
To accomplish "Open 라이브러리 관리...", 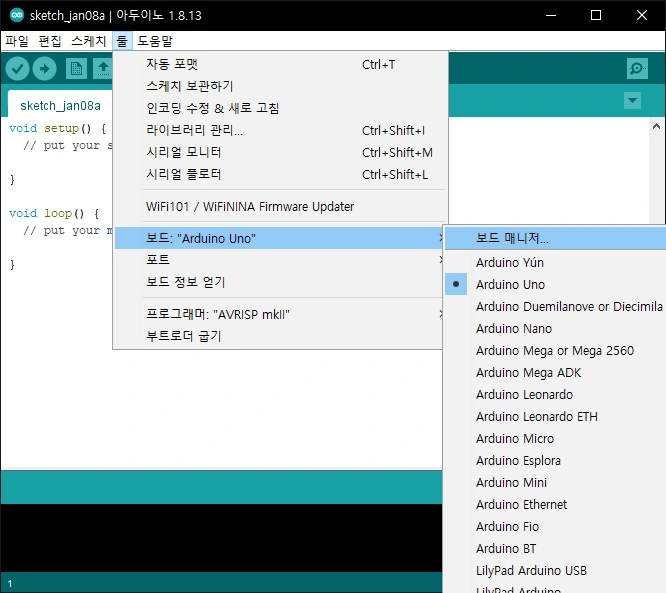I will [x=281, y=130].
